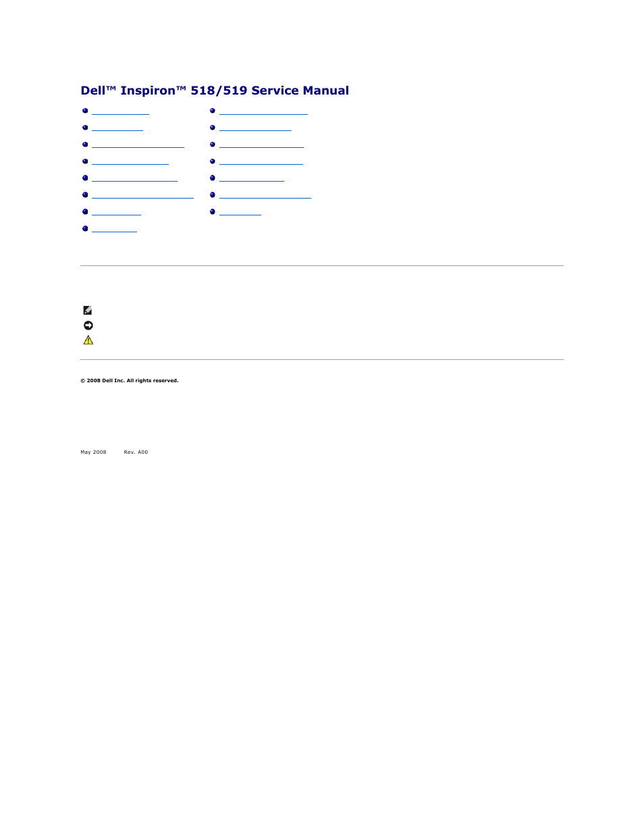Open the first link in the left column
644x834 pixels.
(120, 112)
